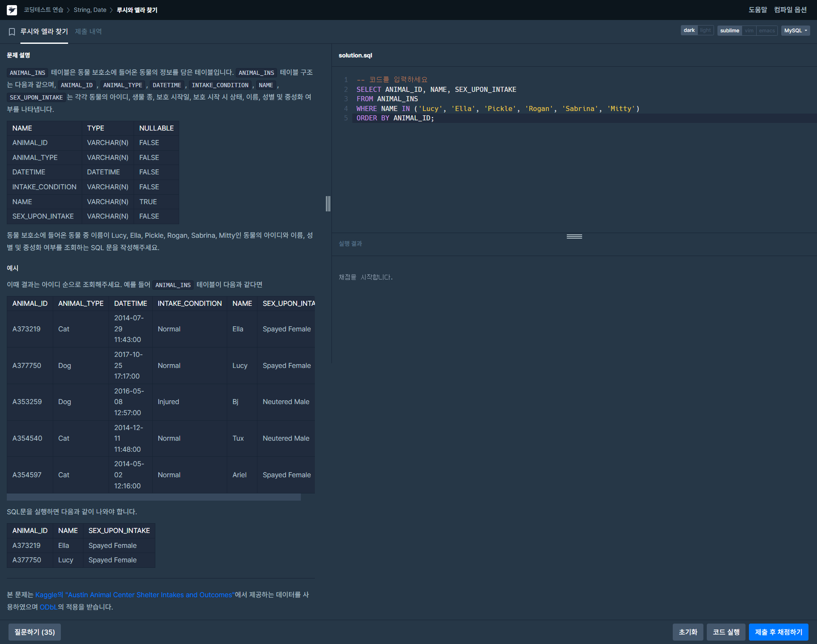Click the 코딩테스트 연습 breadcrumb link

click(43, 10)
